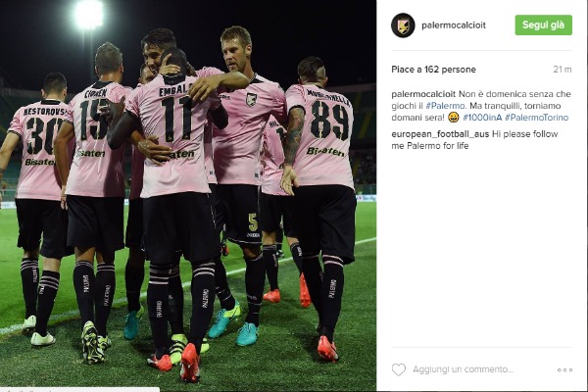Click palermocalcioit name in the caption
Viewport: 588px width, 392px height.
(x=423, y=94)
